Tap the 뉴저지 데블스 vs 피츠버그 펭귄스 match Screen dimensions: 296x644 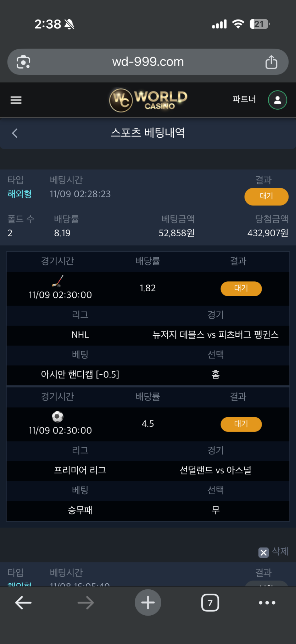(215, 335)
